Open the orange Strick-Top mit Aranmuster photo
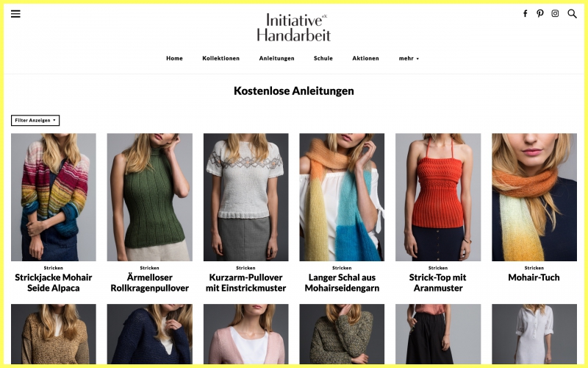 pos(438,197)
